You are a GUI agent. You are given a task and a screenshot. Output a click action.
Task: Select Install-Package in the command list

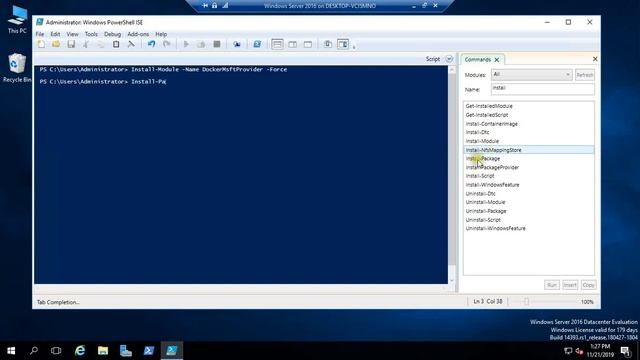pyautogui.click(x=482, y=159)
